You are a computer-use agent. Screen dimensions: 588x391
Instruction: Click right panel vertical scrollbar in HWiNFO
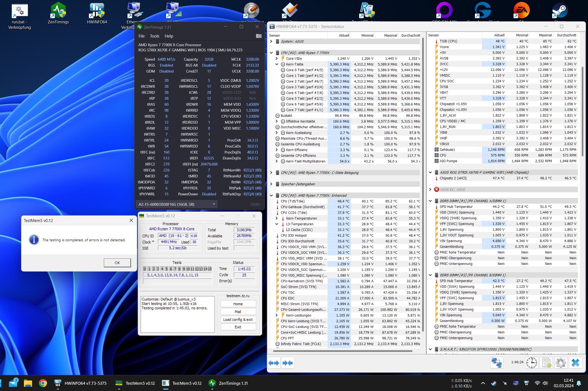tap(583, 111)
